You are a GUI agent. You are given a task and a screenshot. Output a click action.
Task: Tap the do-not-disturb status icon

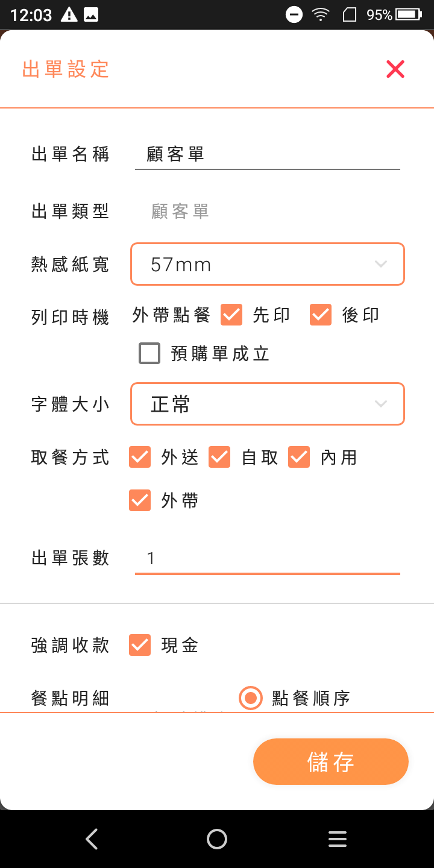[294, 14]
